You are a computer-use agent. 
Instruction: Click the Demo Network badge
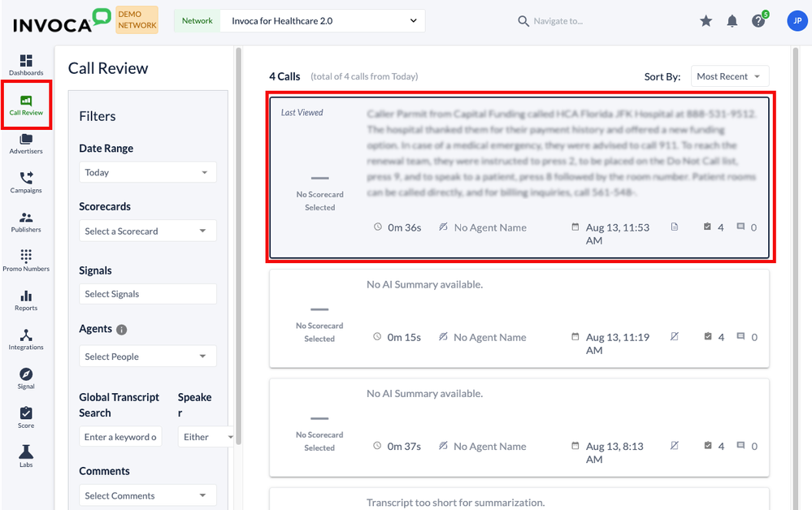point(137,19)
